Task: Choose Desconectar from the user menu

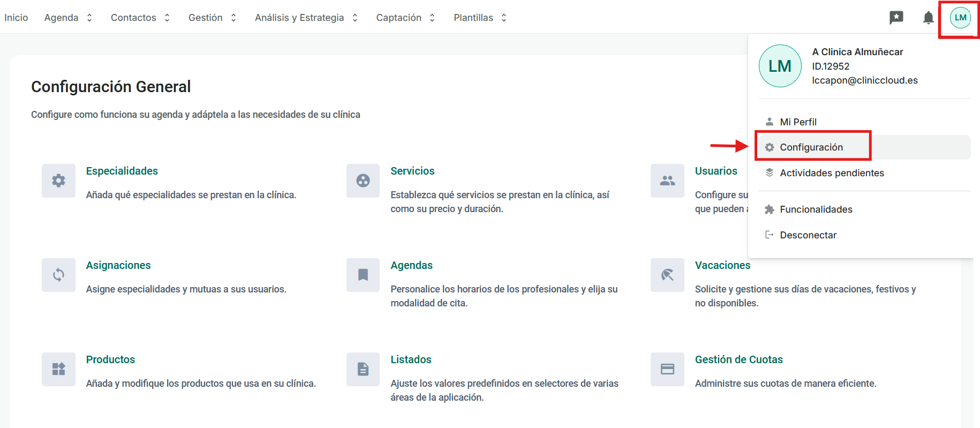Action: click(808, 235)
